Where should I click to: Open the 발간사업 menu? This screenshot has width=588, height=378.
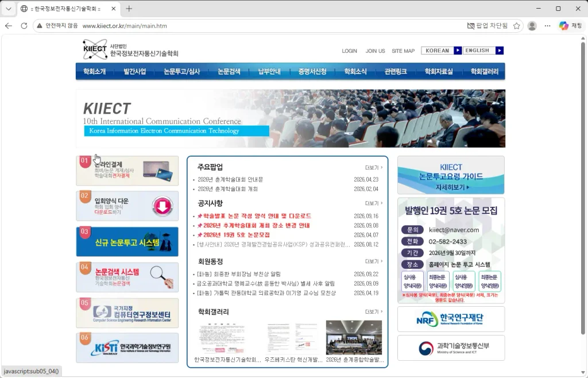(134, 72)
